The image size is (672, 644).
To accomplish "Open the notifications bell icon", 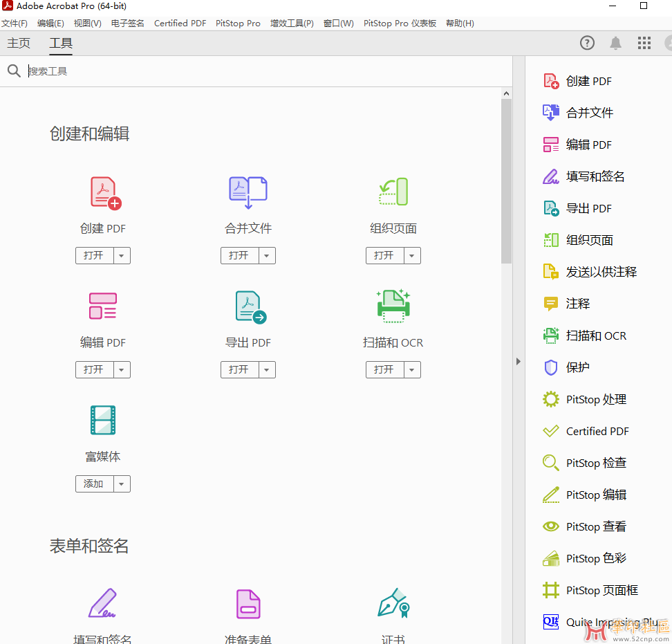I will pos(615,43).
